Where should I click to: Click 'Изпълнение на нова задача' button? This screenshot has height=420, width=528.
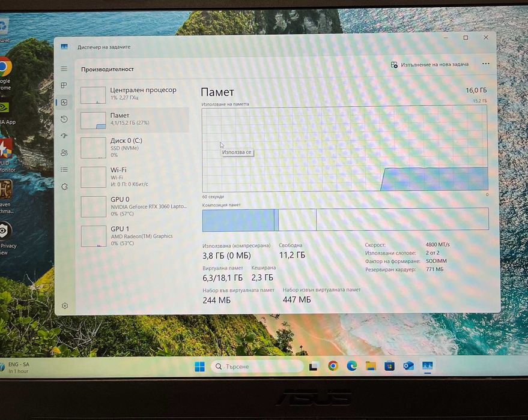click(429, 65)
